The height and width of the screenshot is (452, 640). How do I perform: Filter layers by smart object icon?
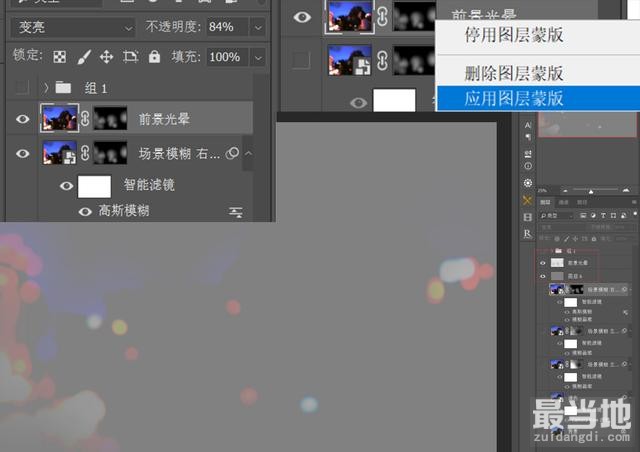tap(623, 216)
